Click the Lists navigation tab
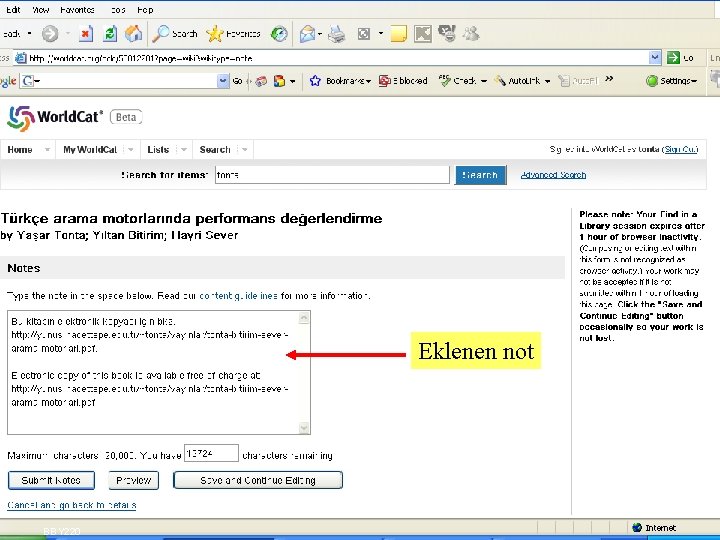Screen dimensions: 720x540 [158, 150]
